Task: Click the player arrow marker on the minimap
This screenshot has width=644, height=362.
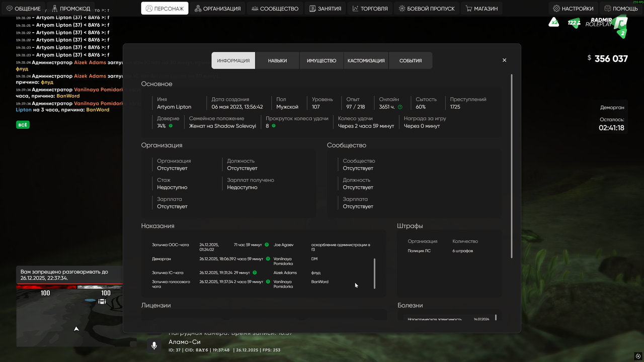Action: pos(76,329)
